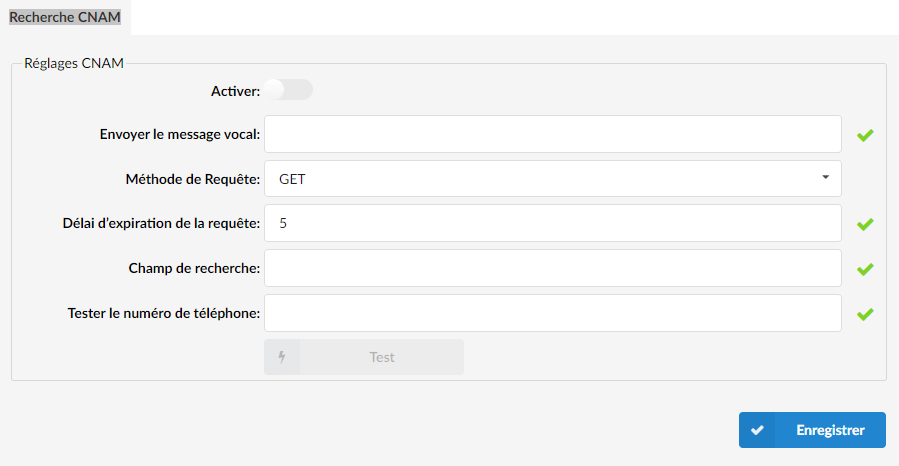Click the Activer label
899x466 pixels.
coord(235,91)
